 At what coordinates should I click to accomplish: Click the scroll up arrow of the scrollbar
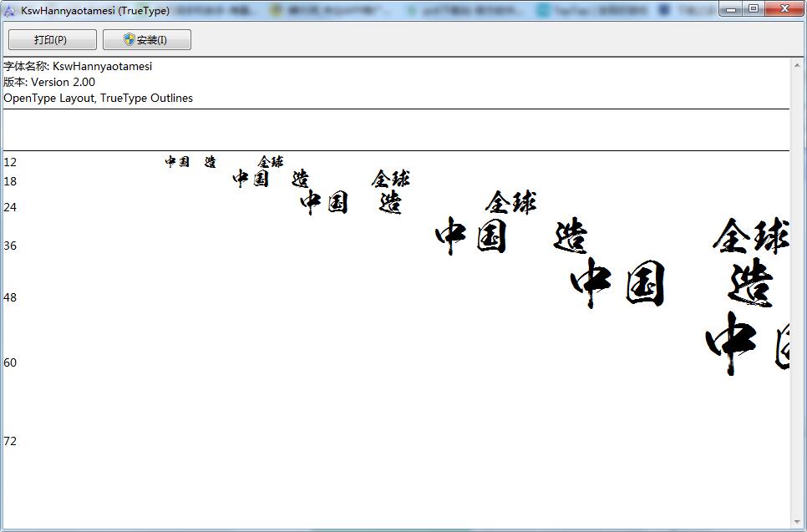[797, 65]
